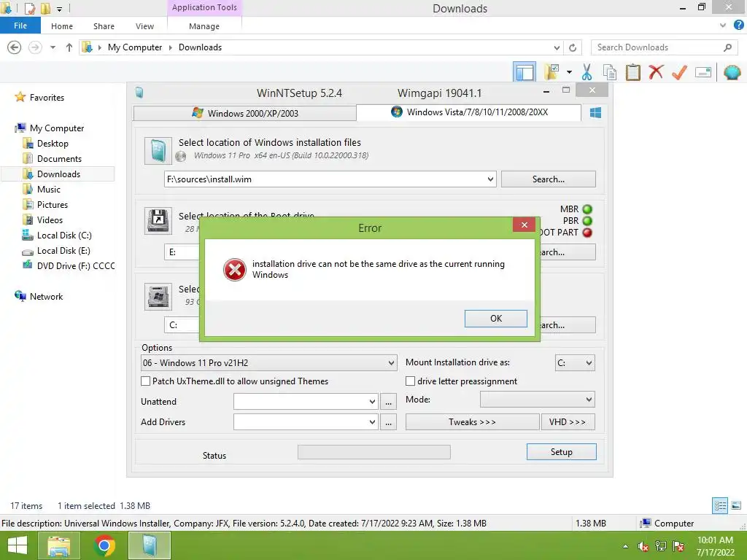The height and width of the screenshot is (560, 747).
Task: Switch to Windows 2000/XP/2003 tab
Action: (245, 113)
